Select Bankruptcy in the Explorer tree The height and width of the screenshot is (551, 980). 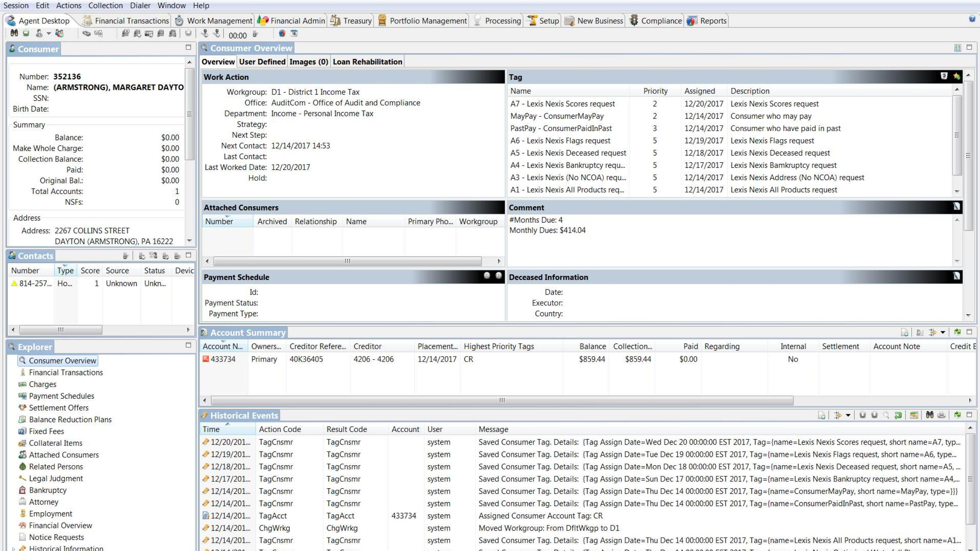47,490
